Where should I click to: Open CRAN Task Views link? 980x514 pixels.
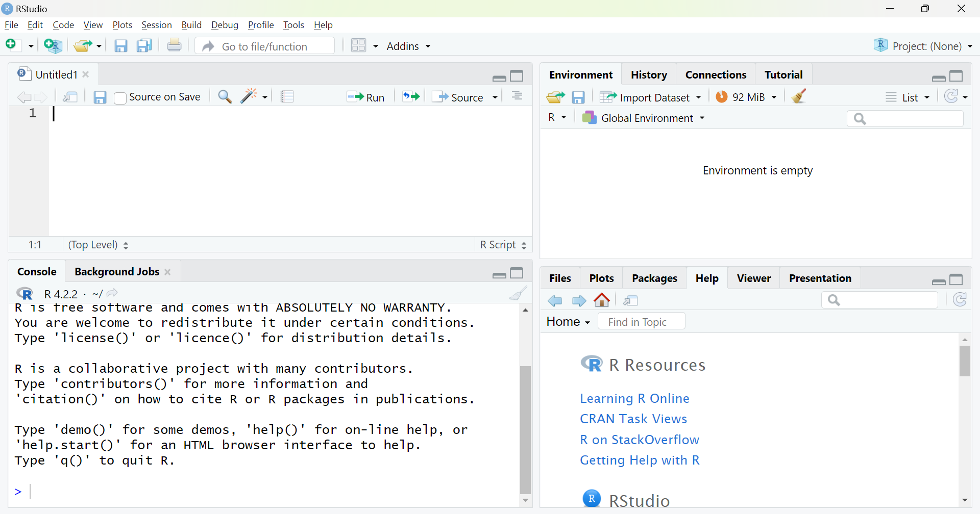tap(633, 419)
